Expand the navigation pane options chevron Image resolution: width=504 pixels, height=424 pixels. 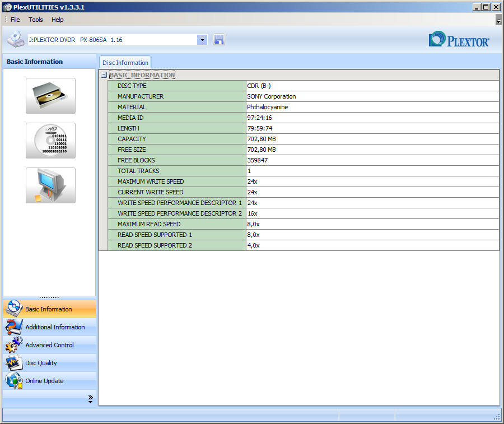(90, 399)
